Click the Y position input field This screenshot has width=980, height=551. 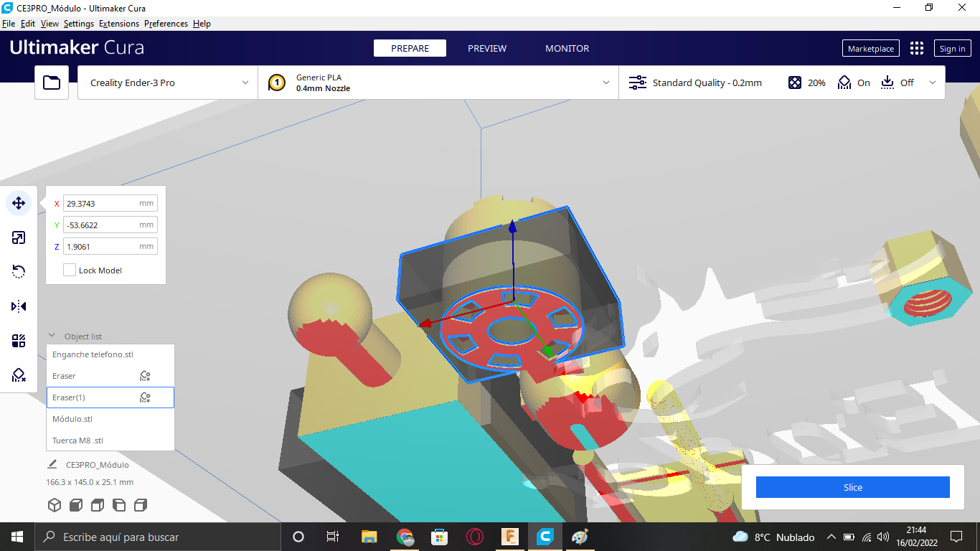tap(110, 225)
